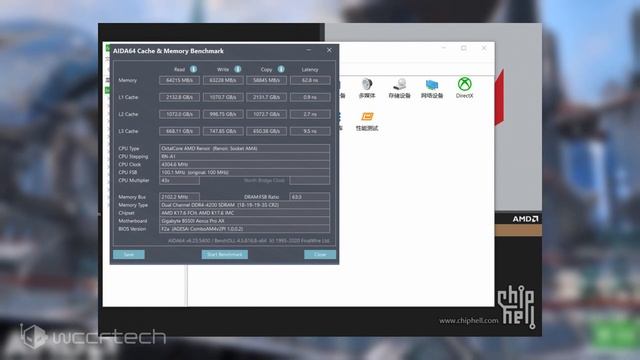Click the empty North Bridge Clock field

point(309,180)
